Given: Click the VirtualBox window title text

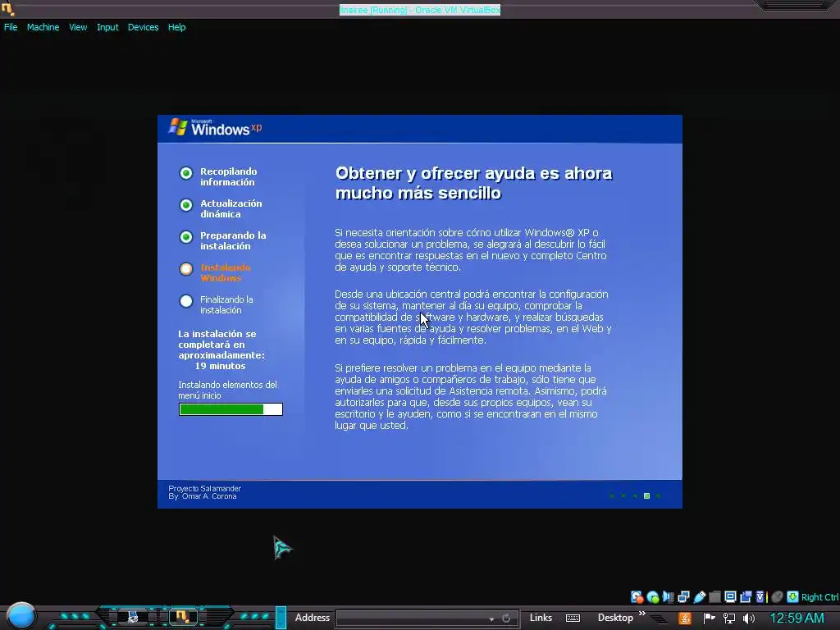Looking at the screenshot, I should click(420, 10).
